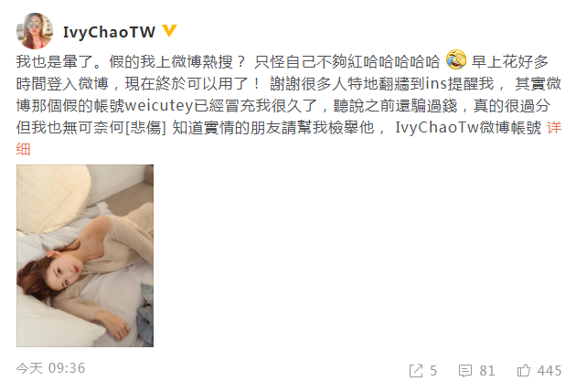Click the 假的我上微博熱搜 phrase in the first line
Screen dimensions: 576x392
click(x=171, y=61)
